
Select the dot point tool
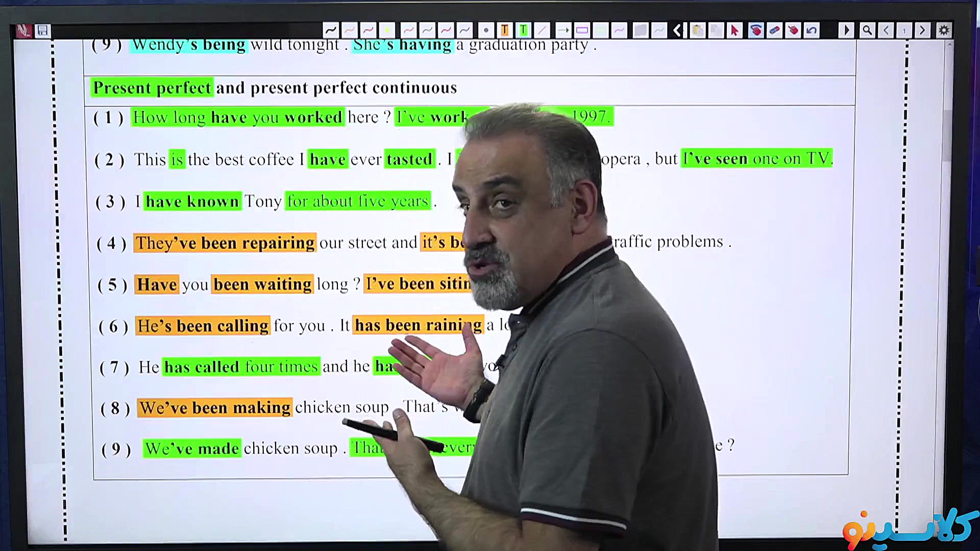pyautogui.click(x=486, y=30)
